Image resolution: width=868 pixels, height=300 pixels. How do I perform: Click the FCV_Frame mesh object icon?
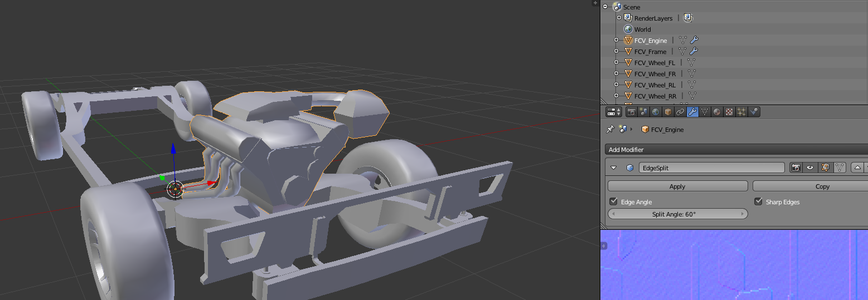tap(628, 51)
